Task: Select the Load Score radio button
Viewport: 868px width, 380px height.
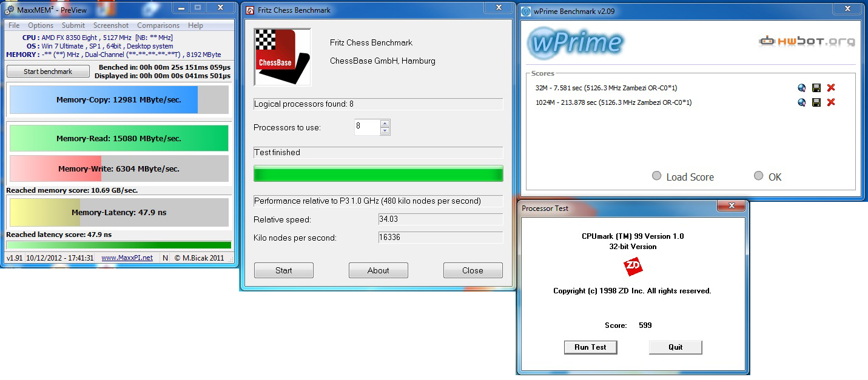Action: (656, 176)
